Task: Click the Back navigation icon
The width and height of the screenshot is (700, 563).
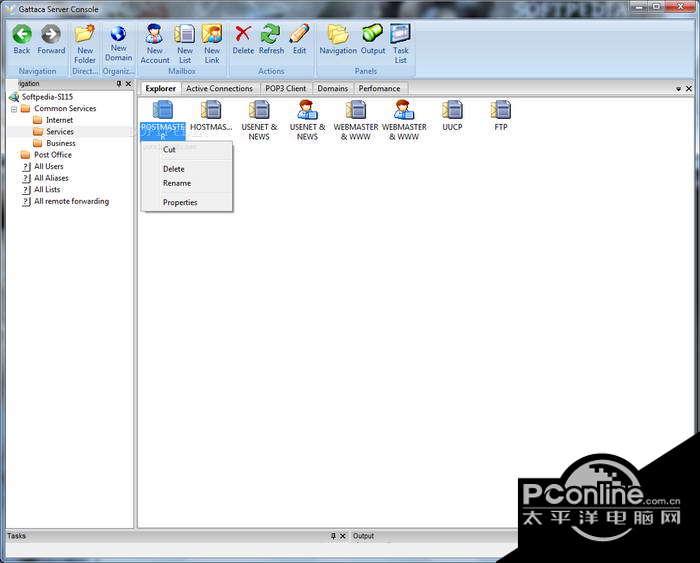Action: (21, 34)
